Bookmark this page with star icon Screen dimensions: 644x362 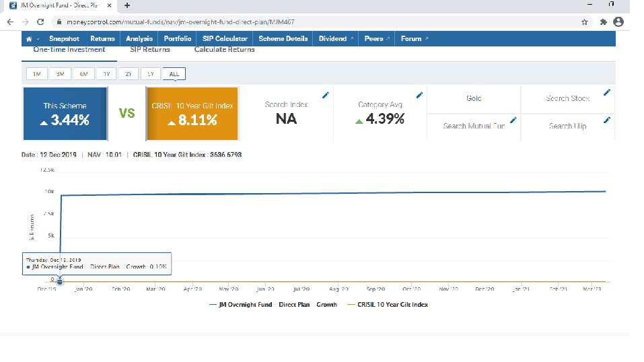point(585,22)
